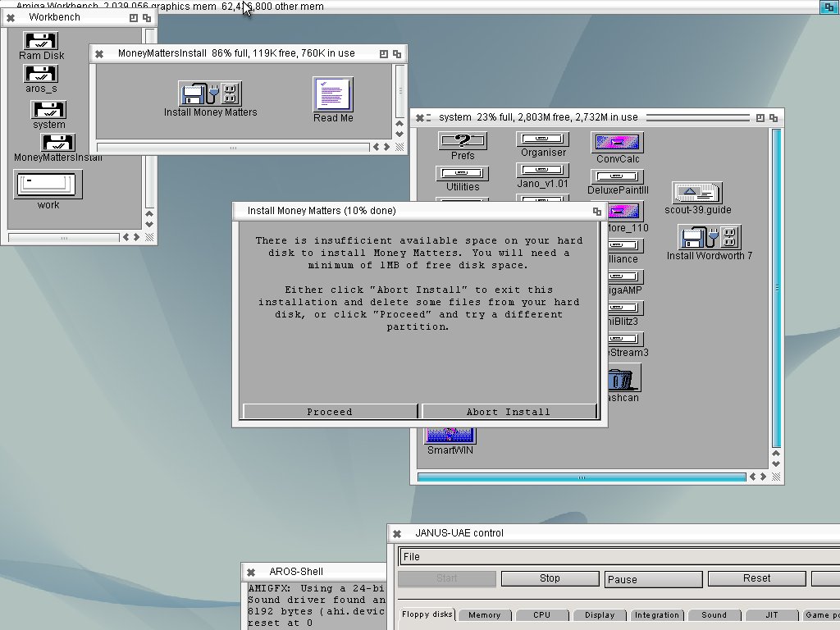Click the system window scroll-right arrow
Image resolution: width=840 pixels, height=630 pixels.
[x=764, y=477]
